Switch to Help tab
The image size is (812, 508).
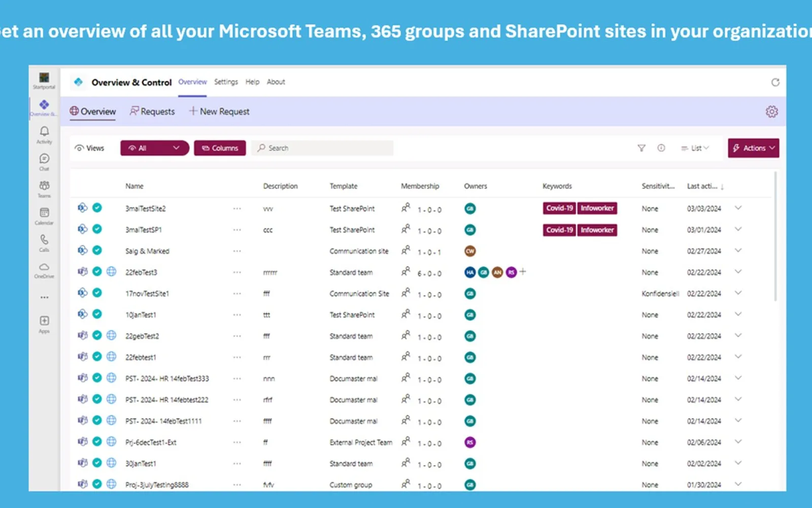(x=252, y=82)
